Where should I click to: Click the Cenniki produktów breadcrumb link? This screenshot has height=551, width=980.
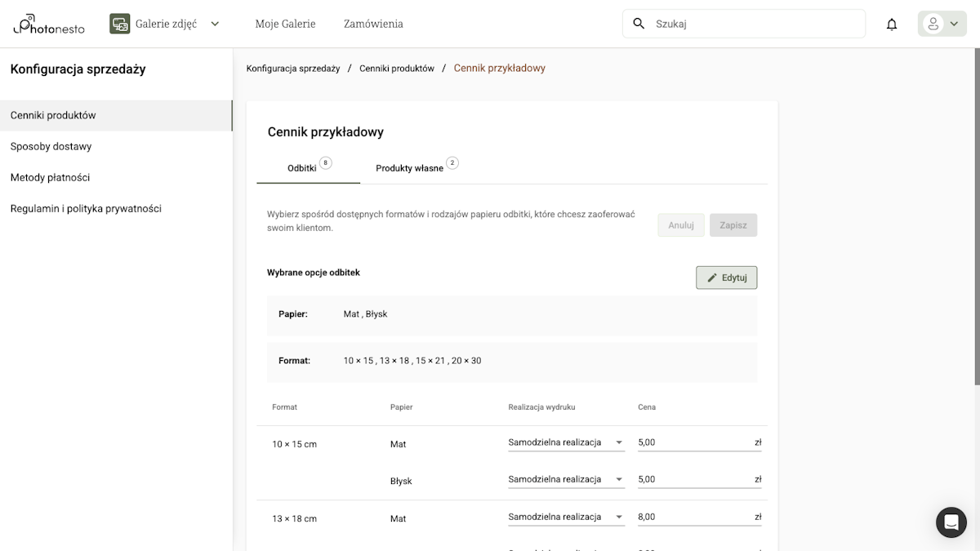coord(397,69)
